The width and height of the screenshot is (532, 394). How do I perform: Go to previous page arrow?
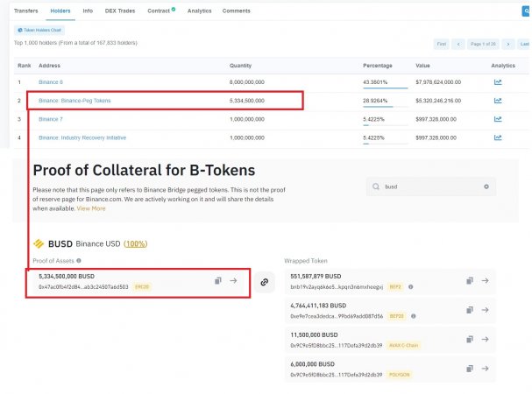[458, 44]
